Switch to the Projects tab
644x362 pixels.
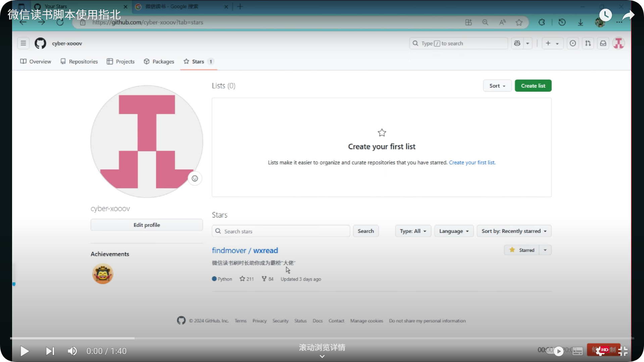(121, 61)
